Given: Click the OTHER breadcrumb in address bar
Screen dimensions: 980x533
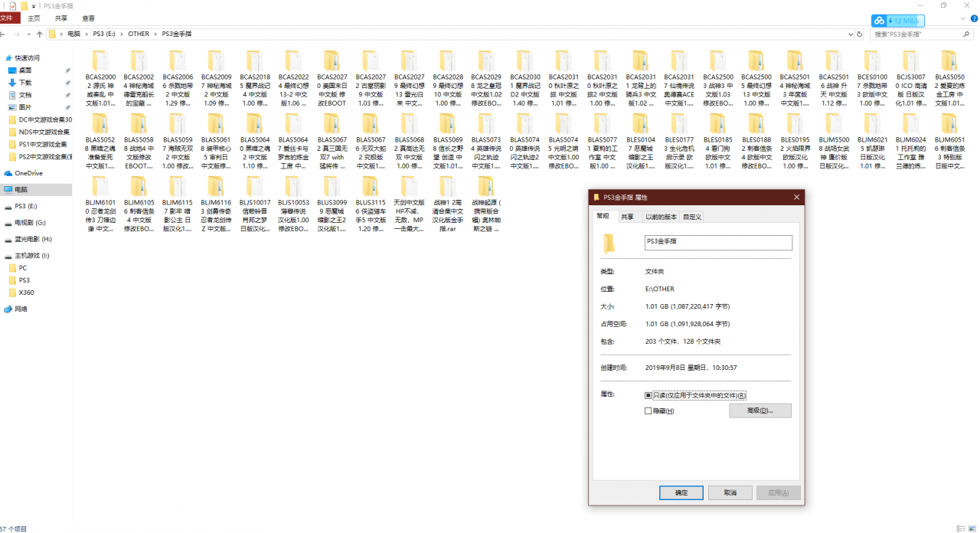Looking at the screenshot, I should pyautogui.click(x=139, y=34).
